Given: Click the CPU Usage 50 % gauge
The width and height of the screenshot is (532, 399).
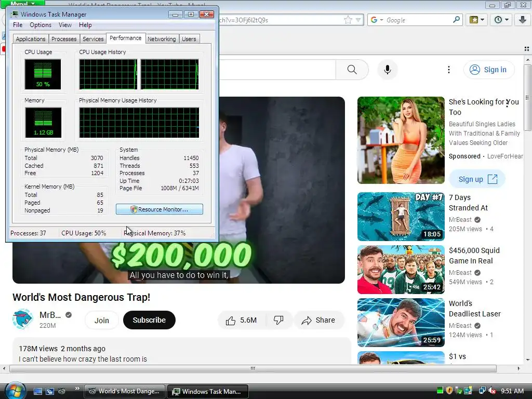Looking at the screenshot, I should click(x=43, y=74).
